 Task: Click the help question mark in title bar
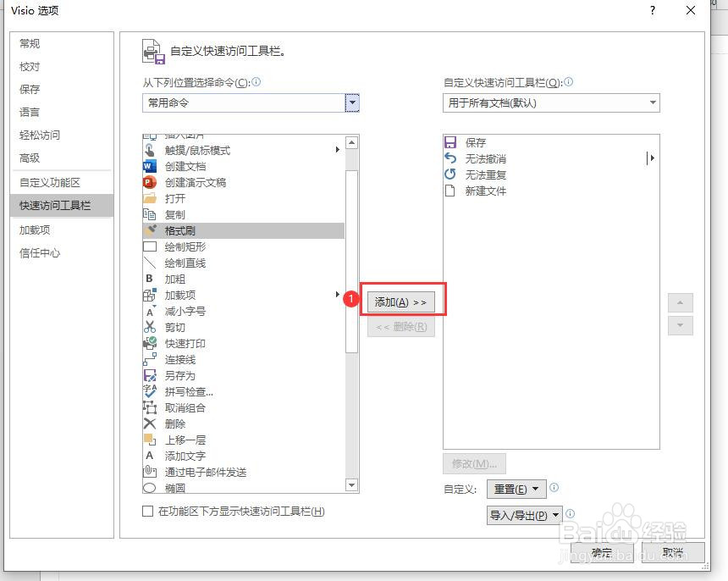pyautogui.click(x=653, y=10)
